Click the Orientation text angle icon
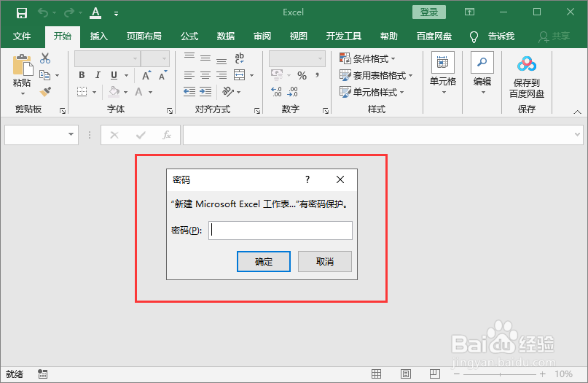This screenshot has width=588, height=383. tap(228, 92)
